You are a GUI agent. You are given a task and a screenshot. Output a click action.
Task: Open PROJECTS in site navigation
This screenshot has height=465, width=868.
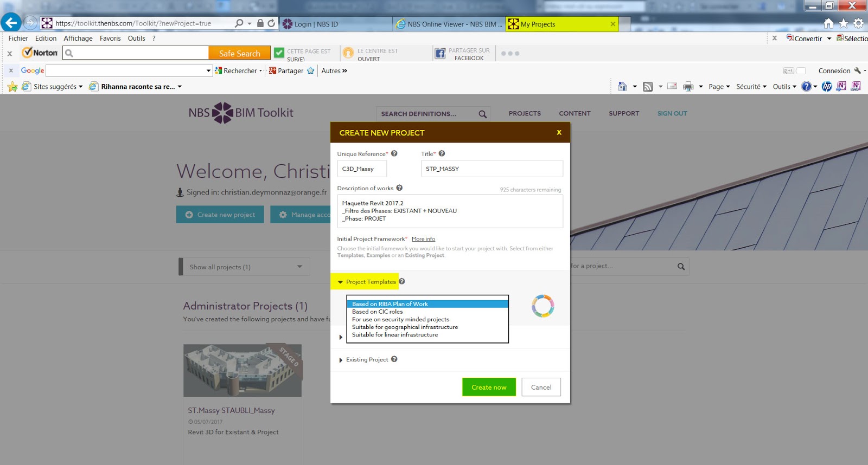tap(525, 113)
